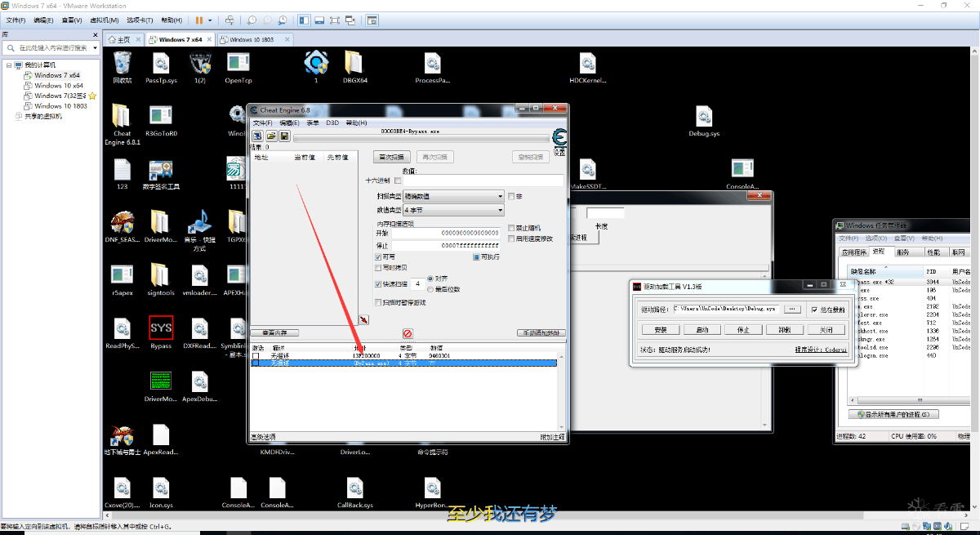Click the save floppy icon in Cheat Engine

[284, 136]
